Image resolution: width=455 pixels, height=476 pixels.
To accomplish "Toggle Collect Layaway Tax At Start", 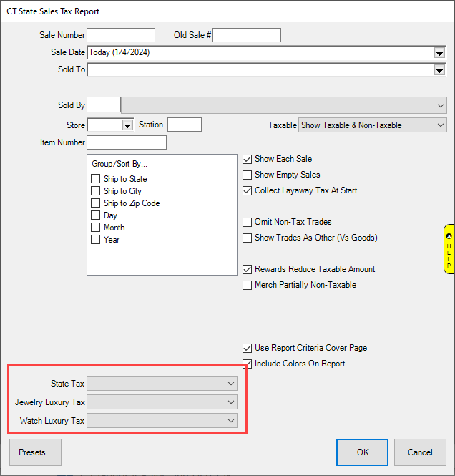I will tap(248, 190).
